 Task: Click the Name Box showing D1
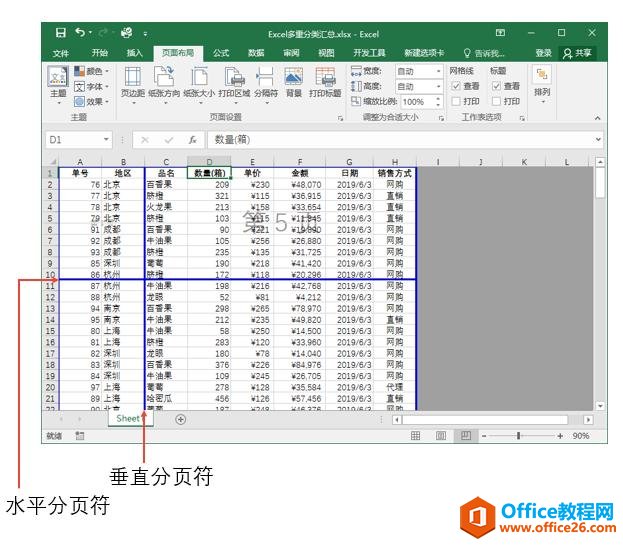pos(79,139)
